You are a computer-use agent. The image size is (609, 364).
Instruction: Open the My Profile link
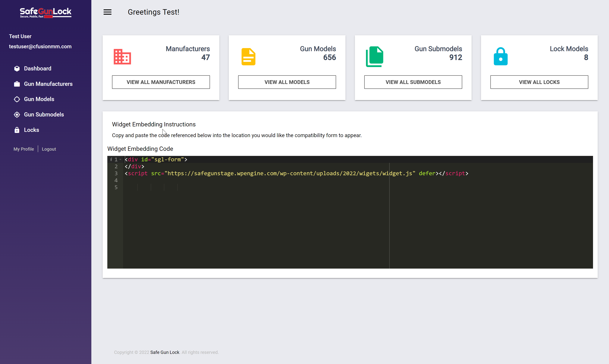(x=23, y=149)
